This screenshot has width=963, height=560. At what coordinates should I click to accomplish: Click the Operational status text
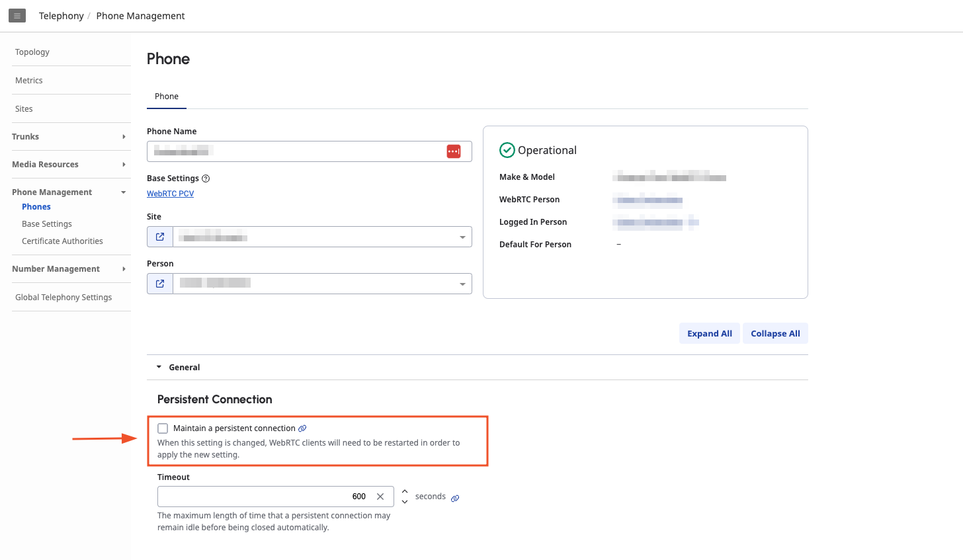[547, 151]
